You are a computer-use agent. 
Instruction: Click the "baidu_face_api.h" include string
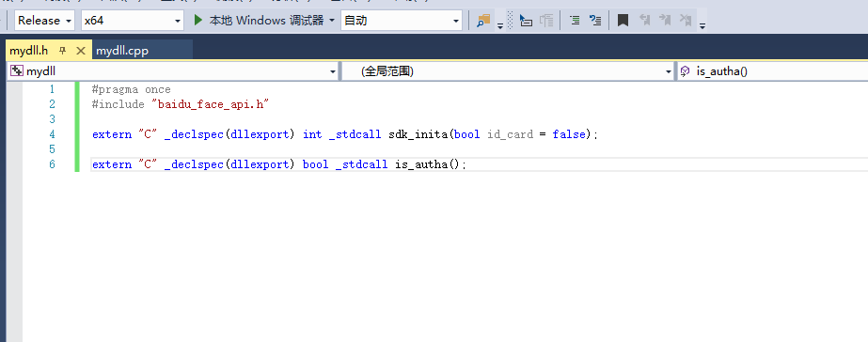tap(210, 104)
